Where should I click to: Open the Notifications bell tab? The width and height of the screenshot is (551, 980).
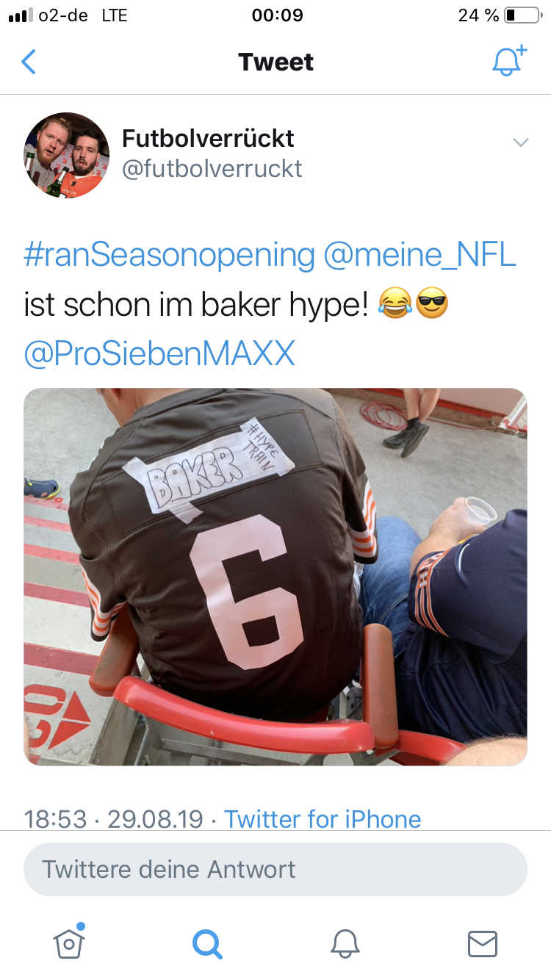345,943
